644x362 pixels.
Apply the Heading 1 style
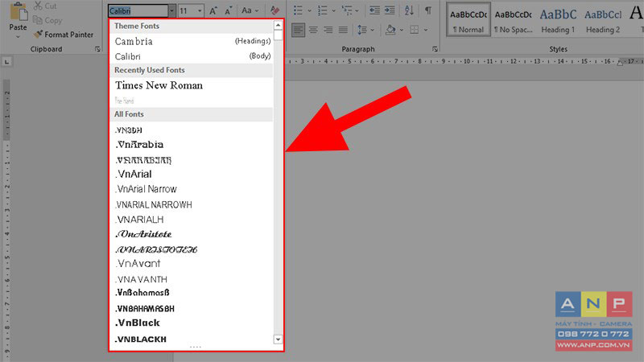pyautogui.click(x=558, y=19)
